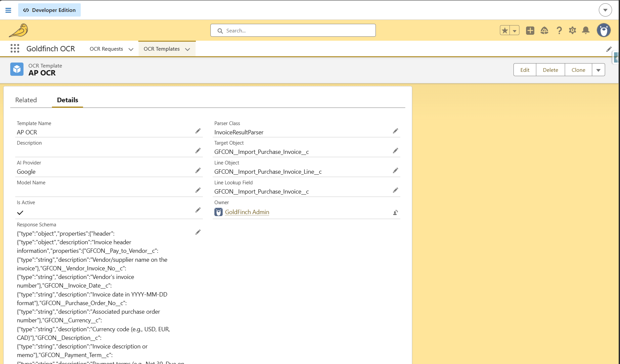Edit the Is Active field pencil

pos(198,210)
